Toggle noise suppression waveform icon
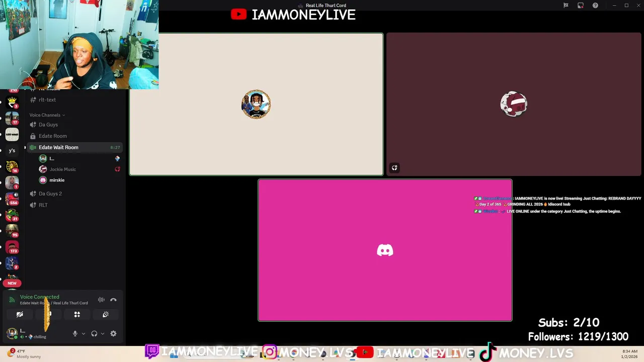Image resolution: width=644 pixels, height=362 pixels. [101, 300]
